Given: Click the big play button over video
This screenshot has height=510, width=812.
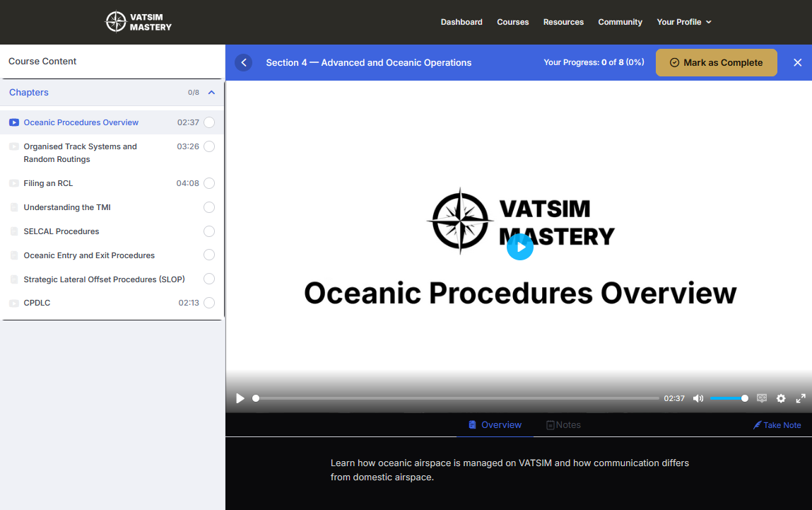Looking at the screenshot, I should coord(520,247).
